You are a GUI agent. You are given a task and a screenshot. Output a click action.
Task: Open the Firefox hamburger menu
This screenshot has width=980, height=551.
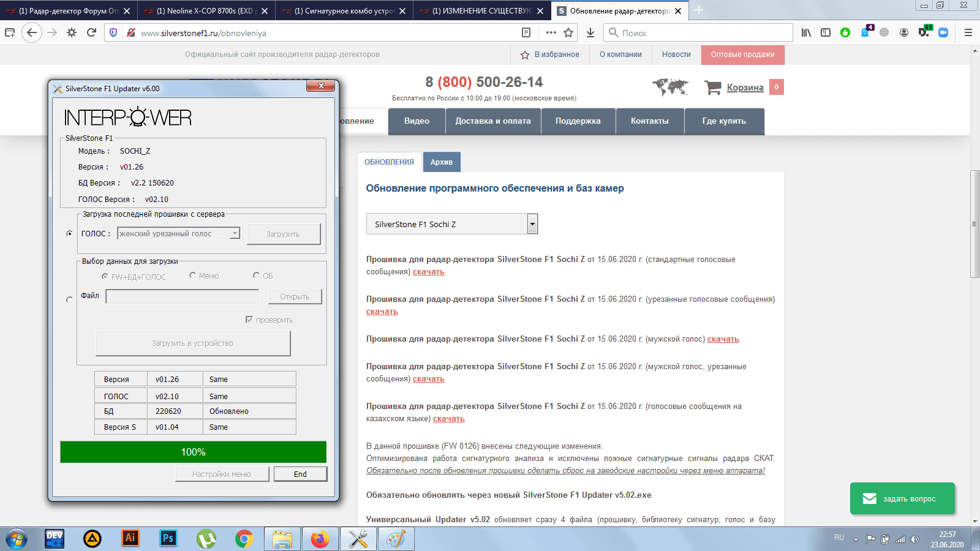click(x=968, y=32)
